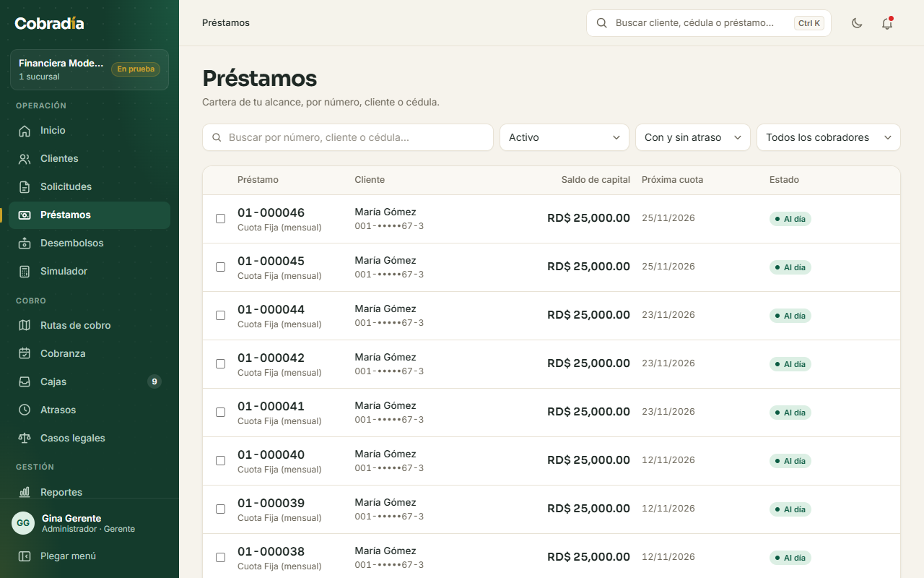Click the Saldo de capital column header
Image resolution: width=924 pixels, height=578 pixels.
click(x=596, y=180)
